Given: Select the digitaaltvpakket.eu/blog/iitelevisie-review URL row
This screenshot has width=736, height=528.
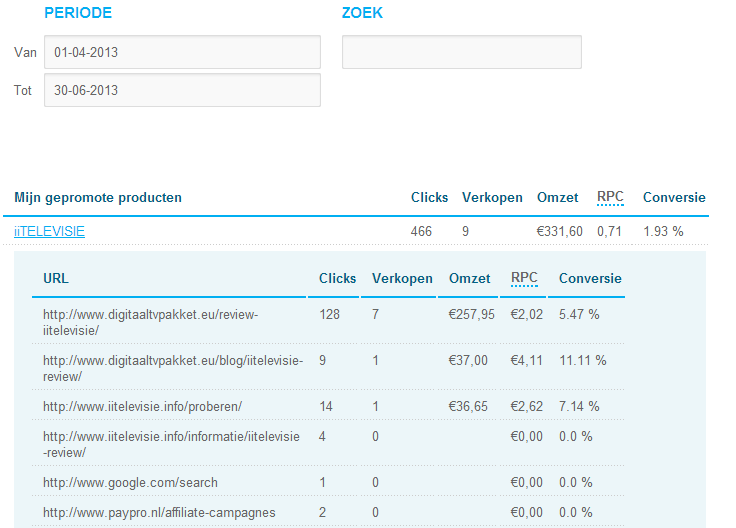Looking at the screenshot, I should (328, 368).
